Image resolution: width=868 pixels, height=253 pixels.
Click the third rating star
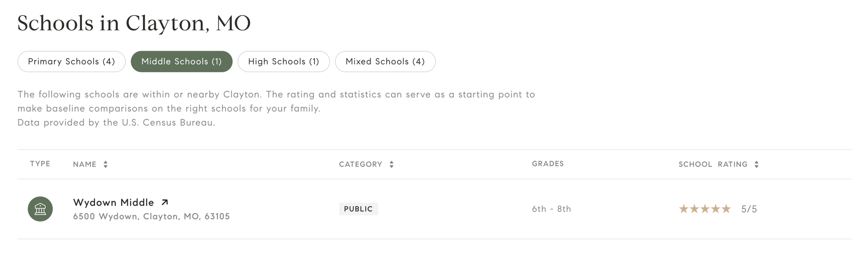pos(705,209)
